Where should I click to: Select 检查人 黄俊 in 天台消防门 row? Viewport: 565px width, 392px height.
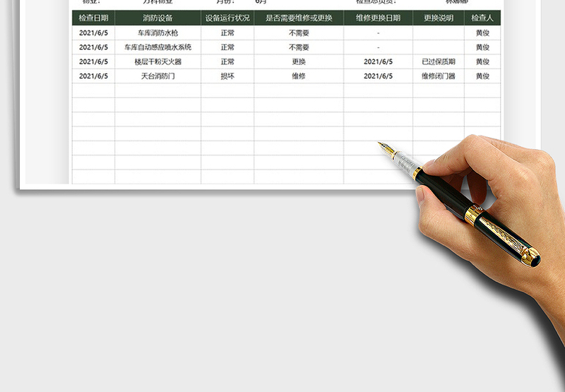(x=482, y=76)
